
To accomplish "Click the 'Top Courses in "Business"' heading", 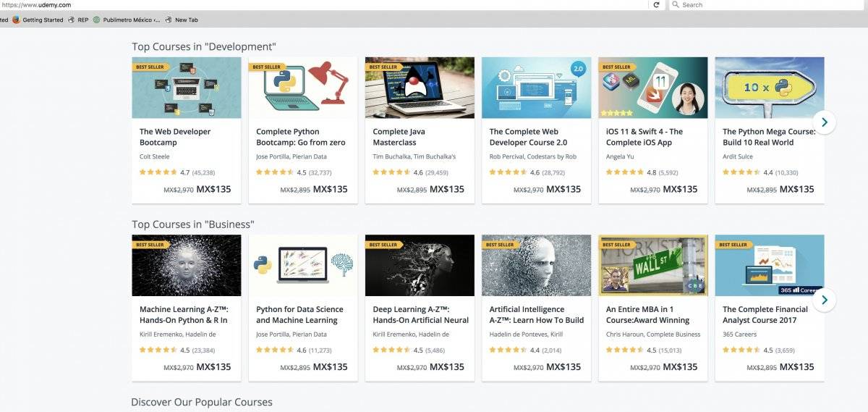I will pos(193,224).
